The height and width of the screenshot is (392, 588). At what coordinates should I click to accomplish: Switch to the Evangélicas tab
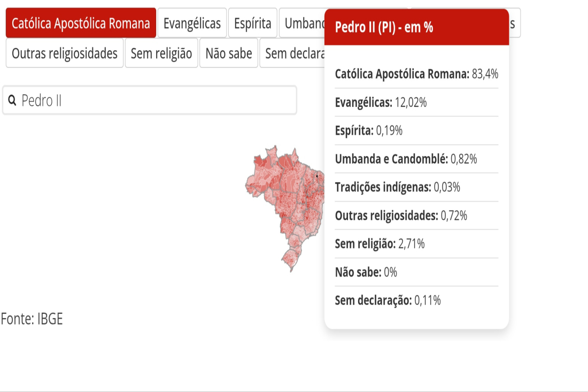tap(192, 23)
